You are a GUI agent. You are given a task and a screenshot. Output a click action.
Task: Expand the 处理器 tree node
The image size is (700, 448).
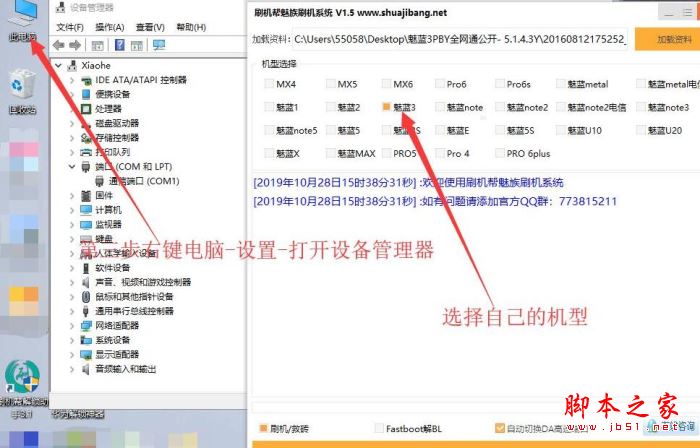[x=72, y=109]
